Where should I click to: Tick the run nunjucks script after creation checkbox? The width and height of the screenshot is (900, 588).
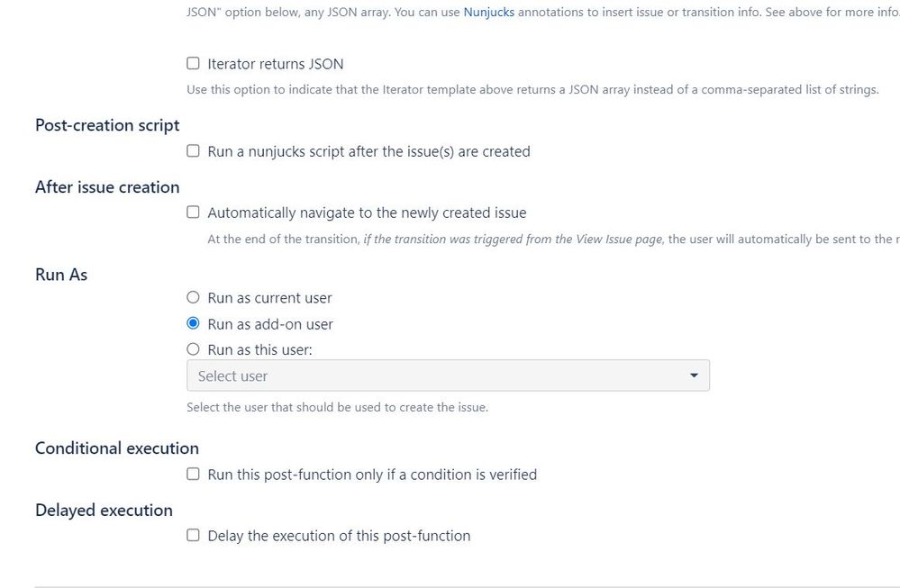tap(193, 151)
